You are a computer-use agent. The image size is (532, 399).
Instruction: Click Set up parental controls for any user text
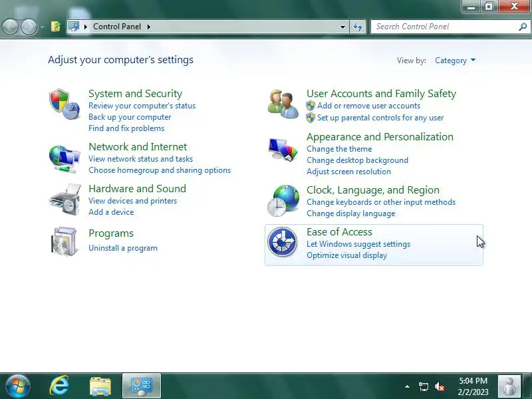(380, 118)
